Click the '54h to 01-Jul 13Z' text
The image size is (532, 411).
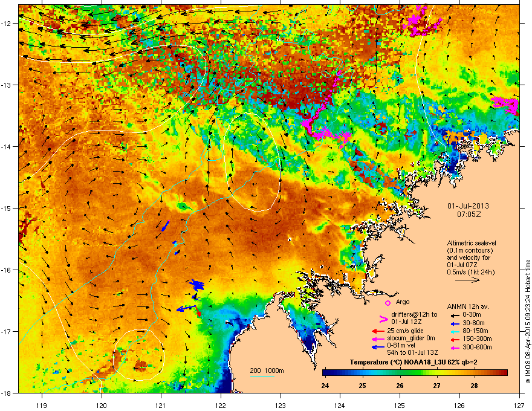(x=412, y=352)
